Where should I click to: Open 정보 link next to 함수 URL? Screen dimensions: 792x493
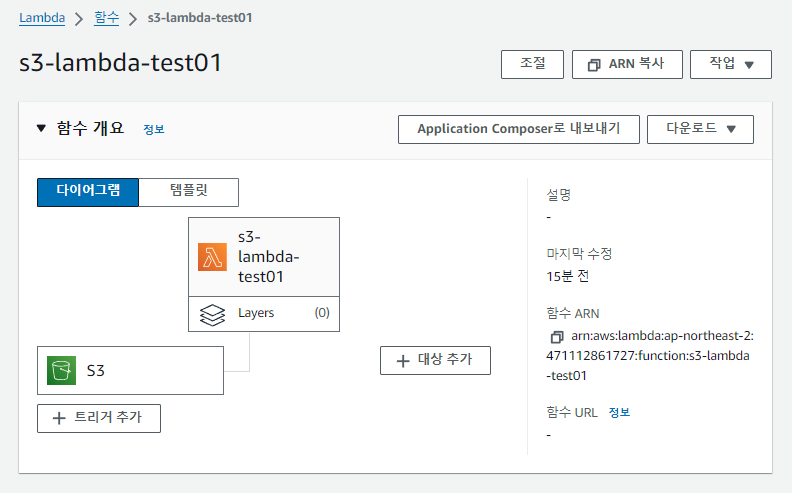(x=619, y=412)
